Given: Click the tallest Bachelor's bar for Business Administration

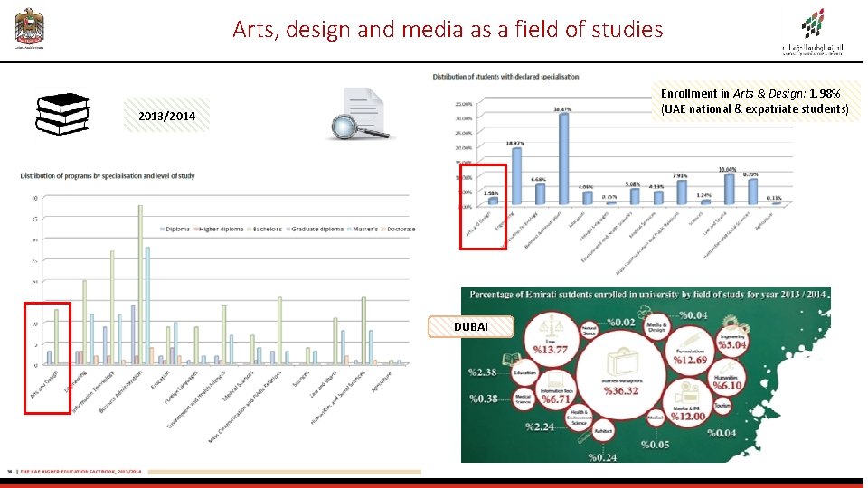Looking at the screenshot, I should [140, 285].
